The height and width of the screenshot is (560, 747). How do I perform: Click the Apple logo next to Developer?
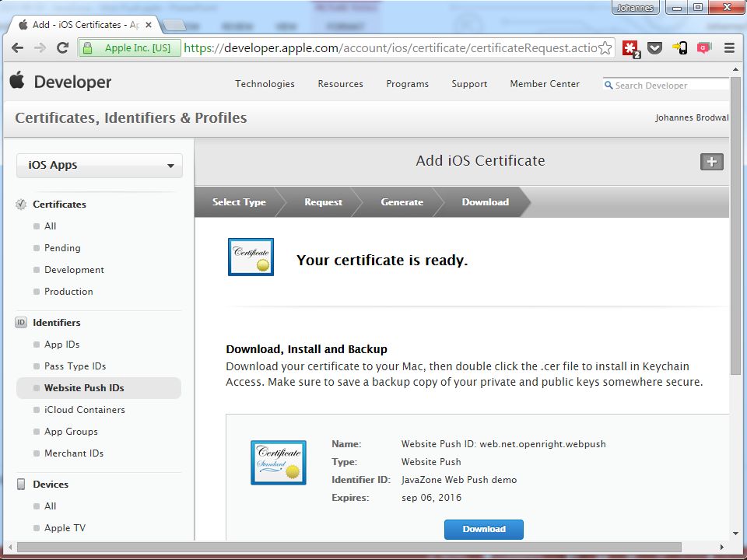point(17,80)
